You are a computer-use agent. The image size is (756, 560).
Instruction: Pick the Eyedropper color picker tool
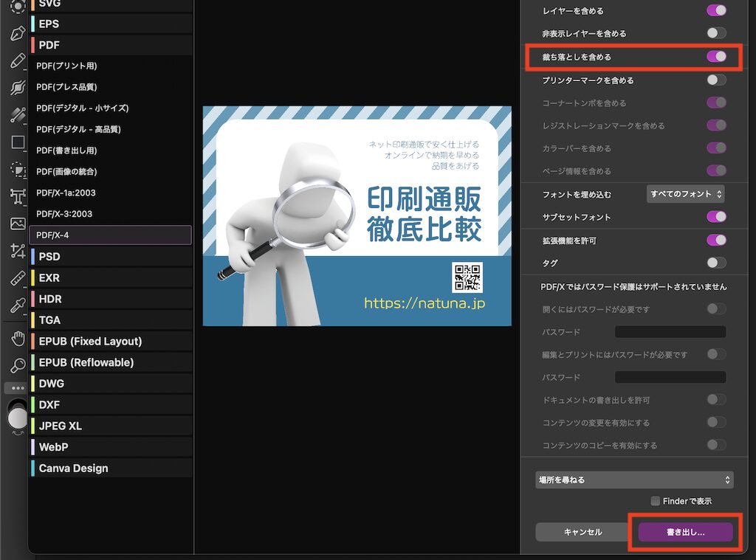pos(18,305)
